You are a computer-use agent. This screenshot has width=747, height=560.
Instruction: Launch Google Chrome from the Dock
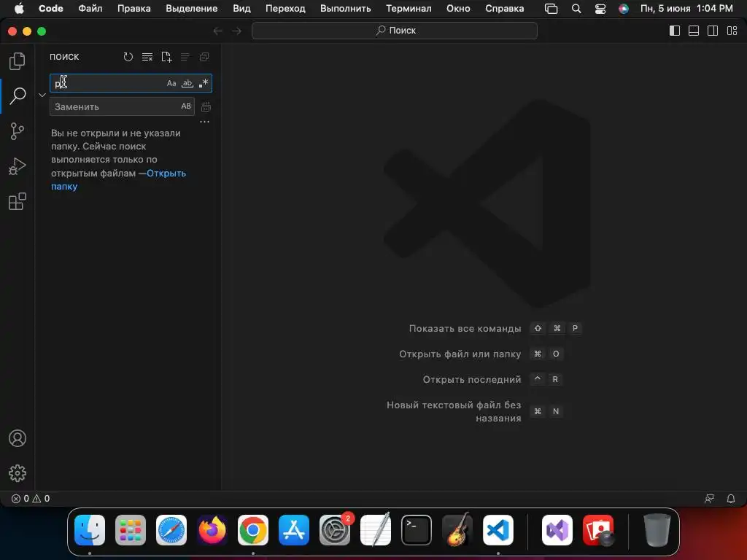click(253, 530)
